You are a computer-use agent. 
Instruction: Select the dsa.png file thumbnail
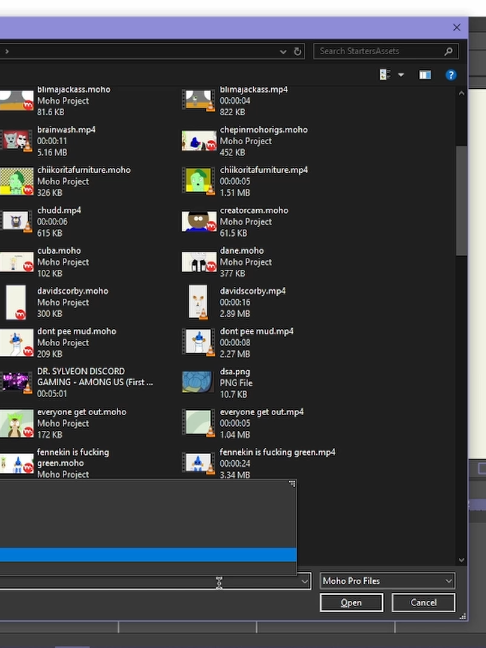[x=198, y=381]
